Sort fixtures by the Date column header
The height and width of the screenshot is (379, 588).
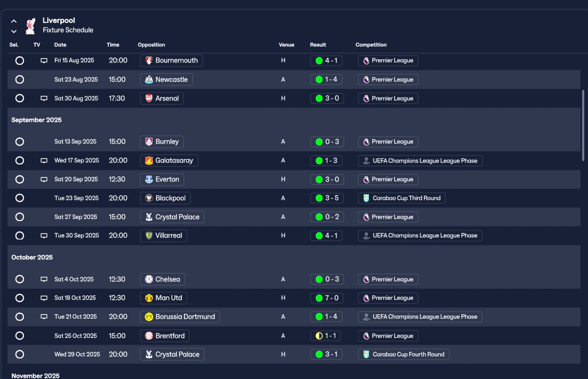pyautogui.click(x=60, y=45)
